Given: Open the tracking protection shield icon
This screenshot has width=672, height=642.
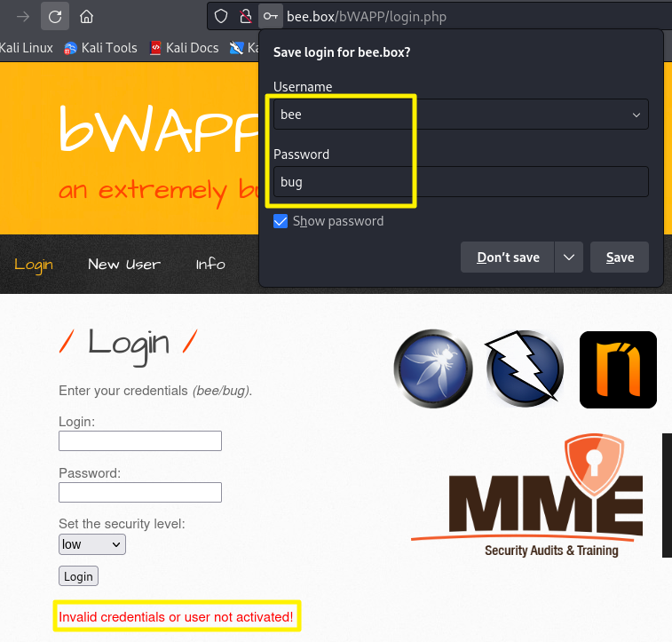Looking at the screenshot, I should click(221, 17).
